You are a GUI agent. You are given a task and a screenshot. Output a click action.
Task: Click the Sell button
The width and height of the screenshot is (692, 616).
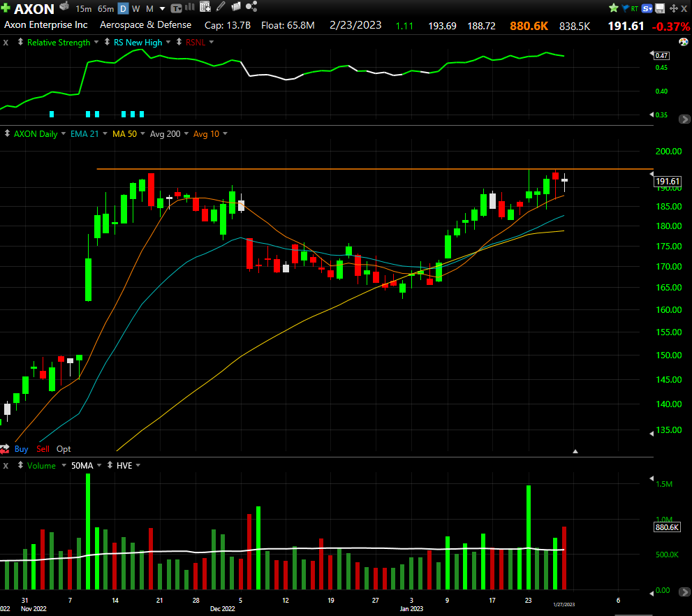click(x=43, y=449)
